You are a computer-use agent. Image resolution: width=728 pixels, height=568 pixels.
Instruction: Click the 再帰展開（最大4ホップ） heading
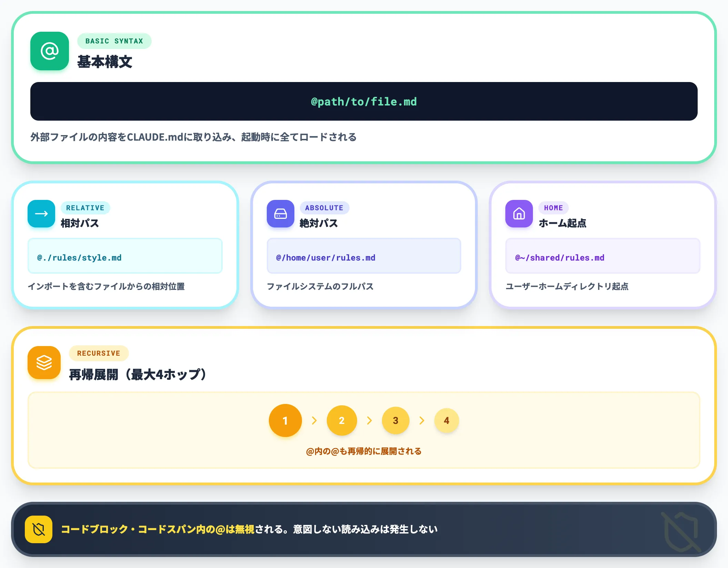coord(138,375)
